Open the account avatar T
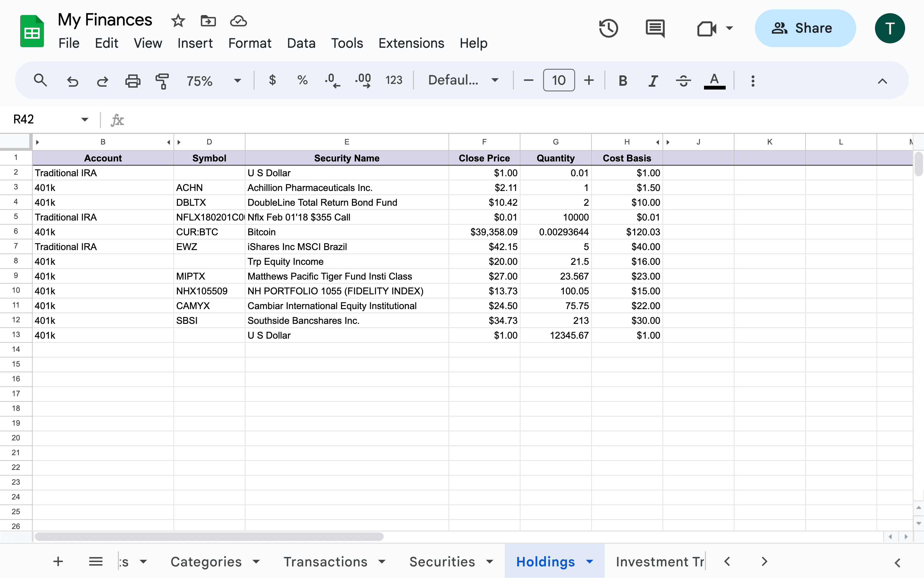 pyautogui.click(x=889, y=28)
